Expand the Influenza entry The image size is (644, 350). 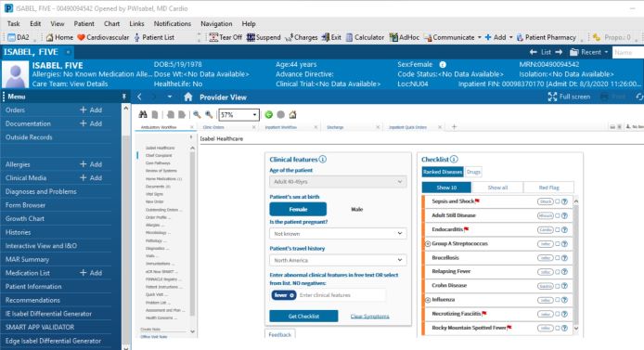(428, 300)
